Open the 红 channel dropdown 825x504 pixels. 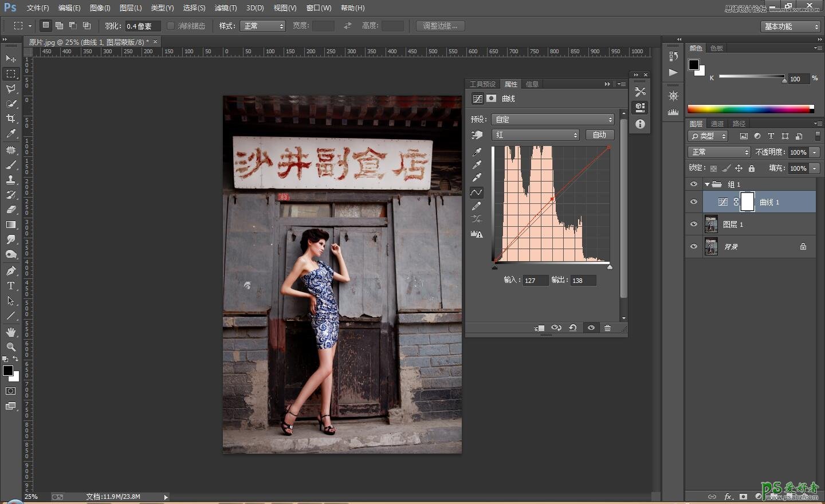[x=536, y=135]
